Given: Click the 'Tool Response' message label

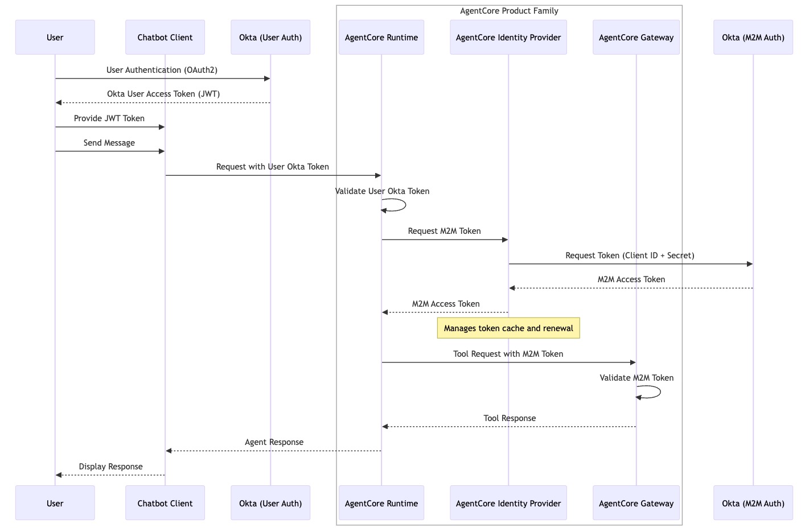Looking at the screenshot, I should (x=510, y=418).
